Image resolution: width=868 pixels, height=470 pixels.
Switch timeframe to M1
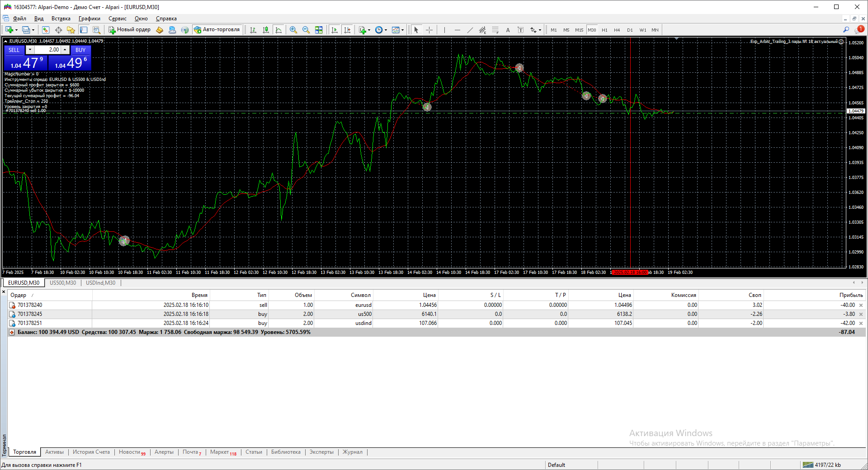(554, 30)
